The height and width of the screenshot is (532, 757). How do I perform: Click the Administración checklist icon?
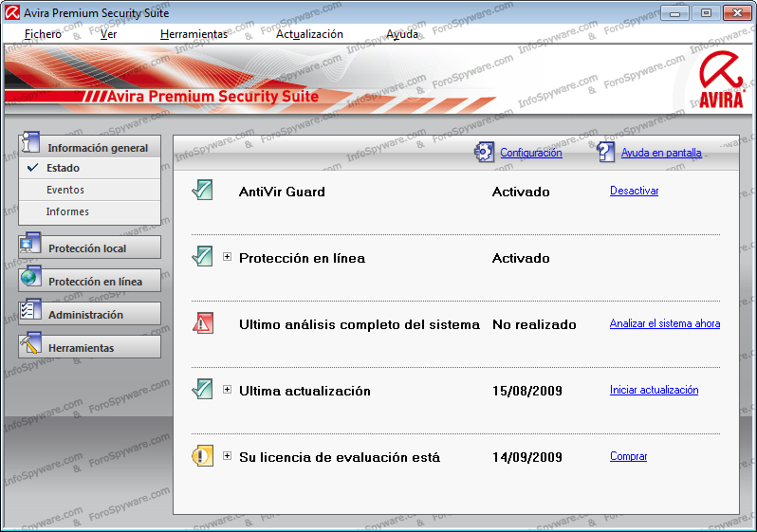pos(31,310)
